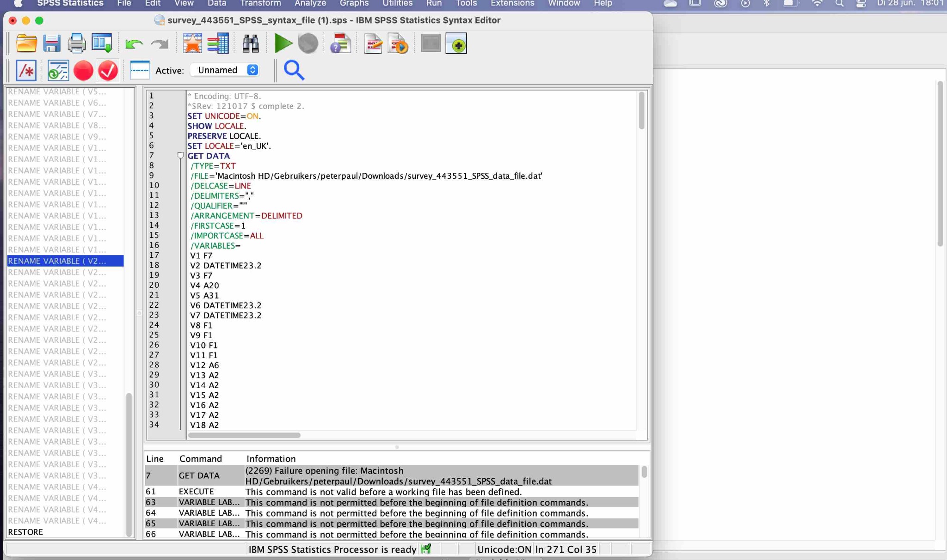Click the Print icon

(x=76, y=43)
